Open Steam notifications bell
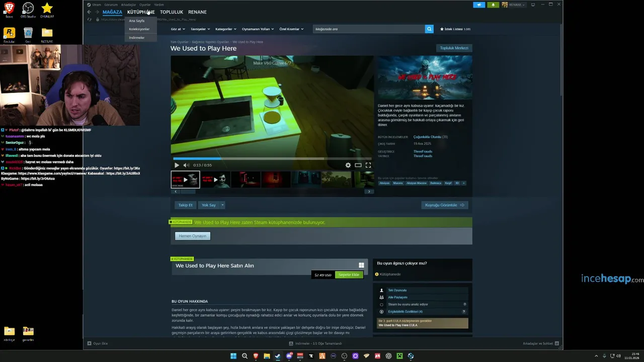The image size is (644, 362). click(493, 5)
